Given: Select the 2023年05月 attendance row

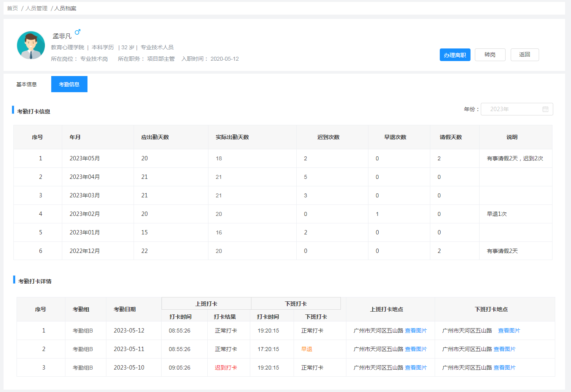Looking at the screenshot, I should tap(85, 158).
